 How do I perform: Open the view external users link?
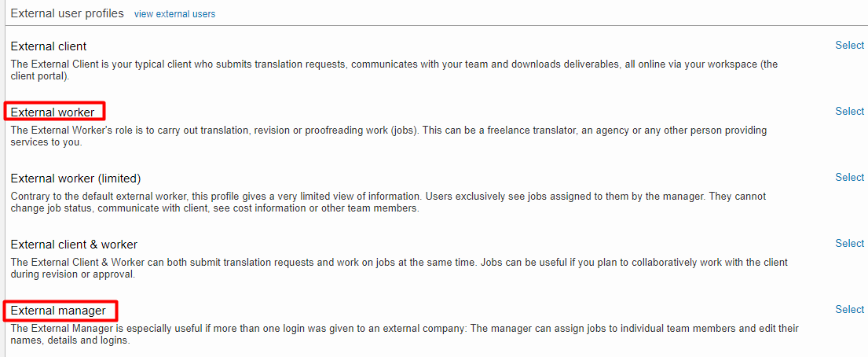[x=174, y=14]
